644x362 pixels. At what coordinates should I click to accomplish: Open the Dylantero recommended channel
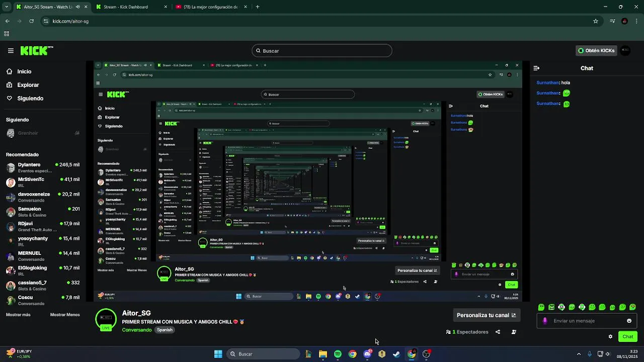[x=43, y=167]
